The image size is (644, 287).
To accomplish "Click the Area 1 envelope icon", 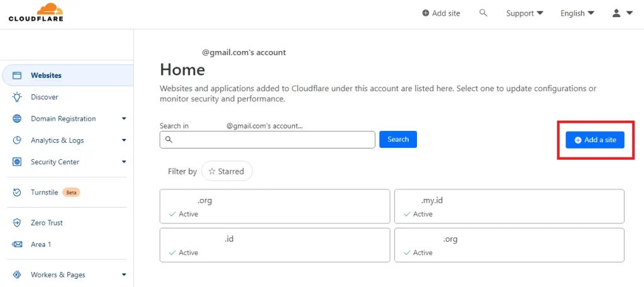I will (x=17, y=244).
